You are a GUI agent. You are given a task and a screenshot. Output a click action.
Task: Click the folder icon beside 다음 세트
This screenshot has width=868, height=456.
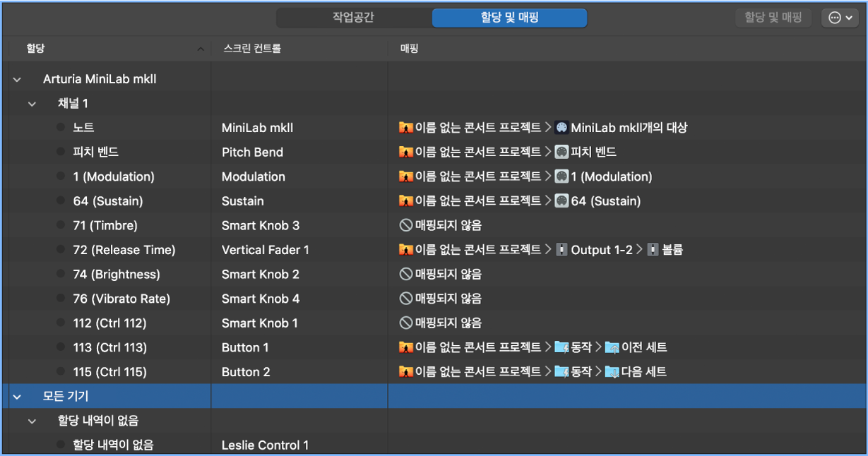pyautogui.click(x=612, y=372)
